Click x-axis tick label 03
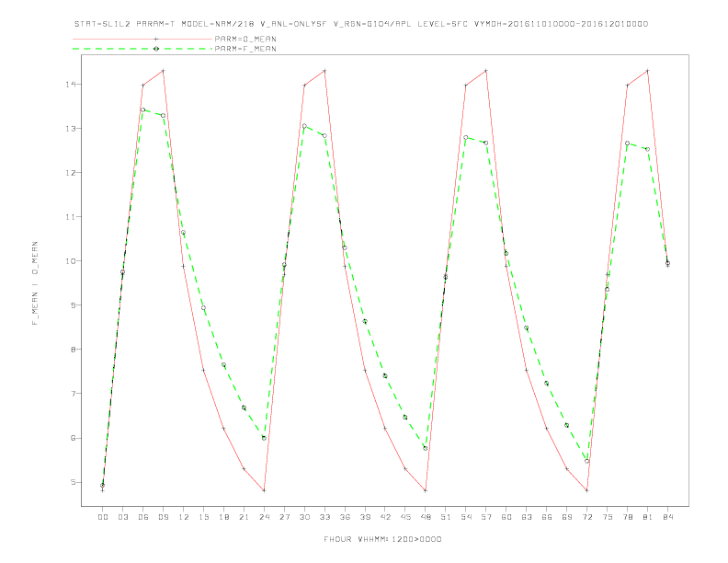This screenshot has height=563, width=728. click(122, 517)
